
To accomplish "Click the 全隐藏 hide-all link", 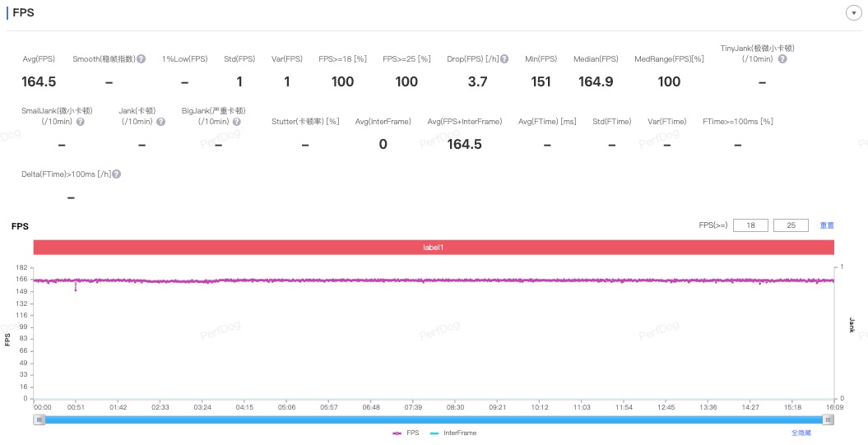I will 801,433.
